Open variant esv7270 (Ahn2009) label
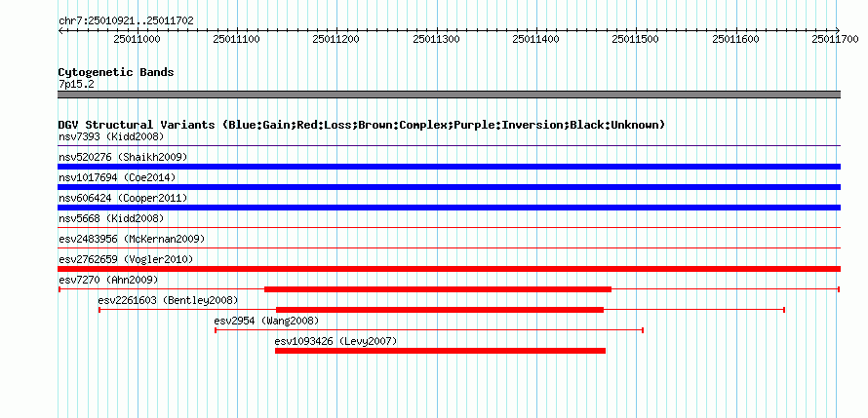This screenshot has width=868, height=418. point(108,280)
